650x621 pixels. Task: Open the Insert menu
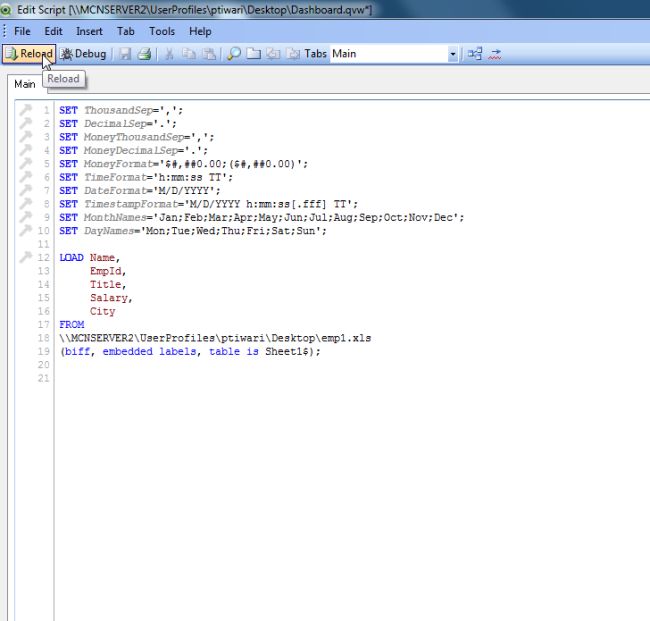(89, 32)
